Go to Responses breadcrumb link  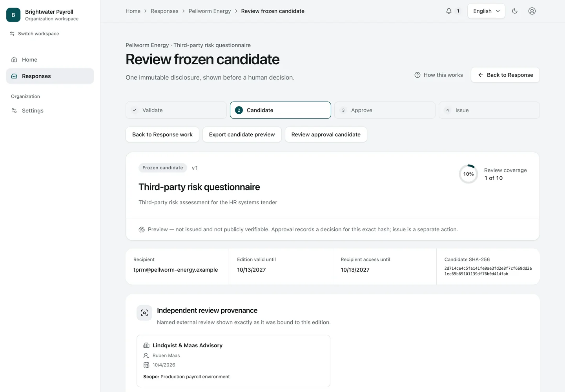pos(164,11)
